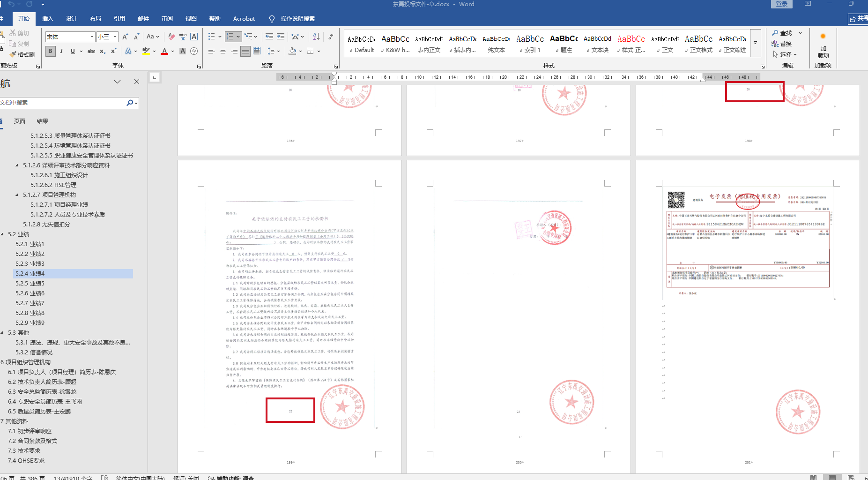
Task: Click the 查找 find button
Action: (x=782, y=33)
